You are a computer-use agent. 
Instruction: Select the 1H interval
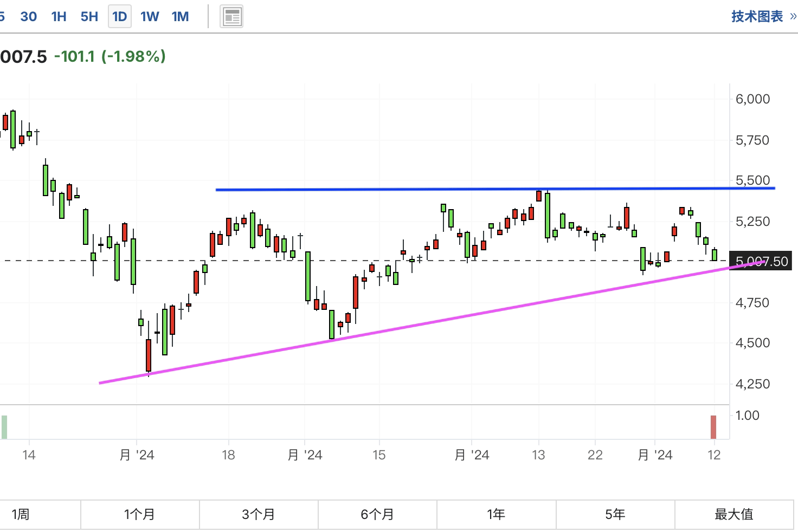(59, 17)
